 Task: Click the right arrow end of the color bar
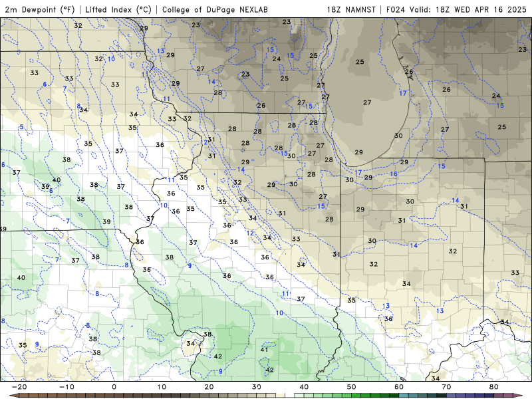click(x=519, y=396)
